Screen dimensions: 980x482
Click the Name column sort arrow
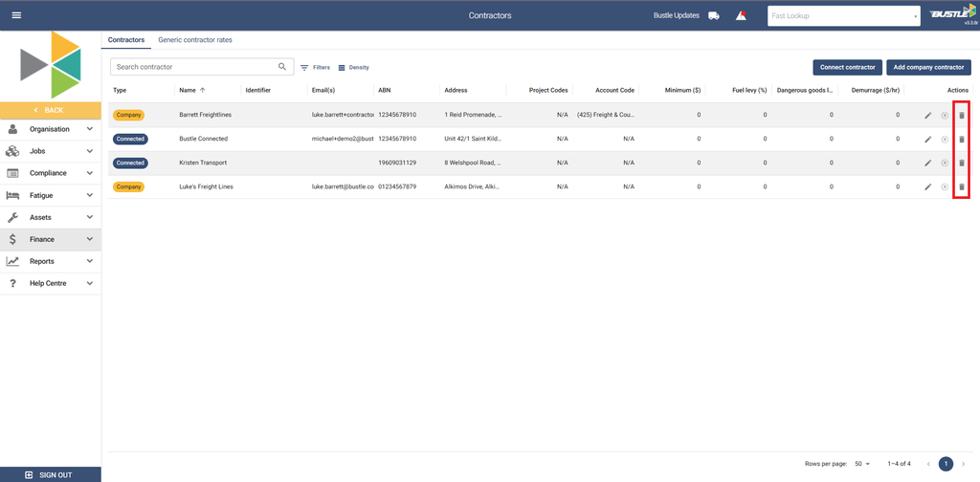coord(203,90)
